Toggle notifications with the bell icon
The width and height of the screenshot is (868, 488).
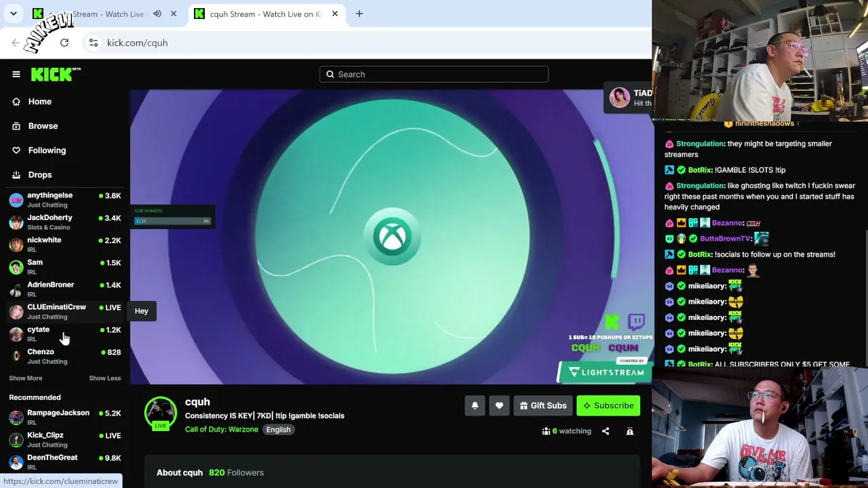tap(475, 406)
